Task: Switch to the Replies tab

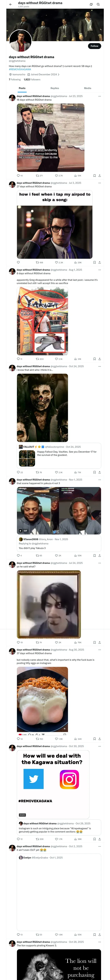Action: (x=55, y=88)
